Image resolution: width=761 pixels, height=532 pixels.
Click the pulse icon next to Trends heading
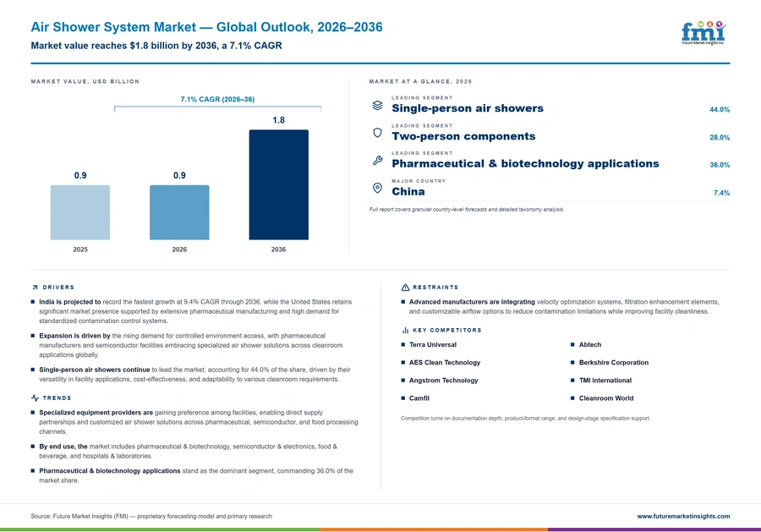(x=35, y=398)
